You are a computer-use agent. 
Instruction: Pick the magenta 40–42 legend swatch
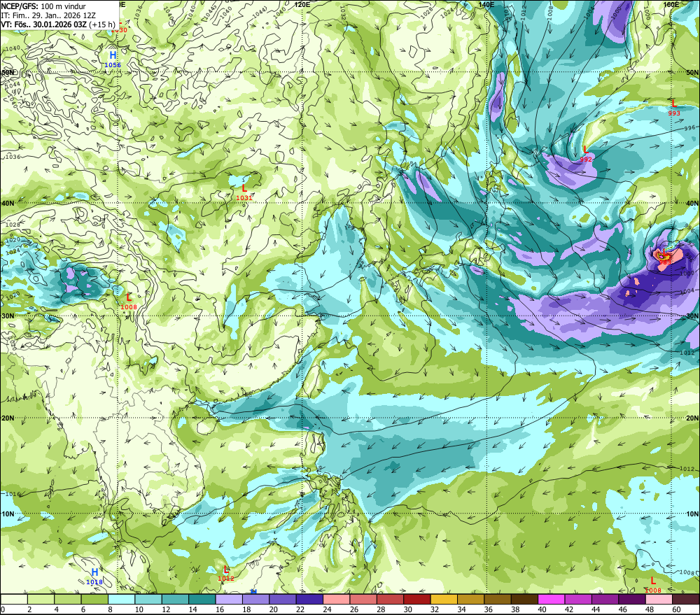click(x=552, y=599)
